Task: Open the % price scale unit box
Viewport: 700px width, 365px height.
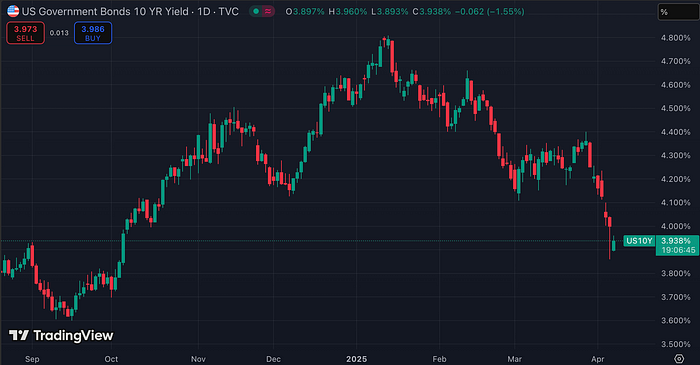Action: [x=678, y=12]
